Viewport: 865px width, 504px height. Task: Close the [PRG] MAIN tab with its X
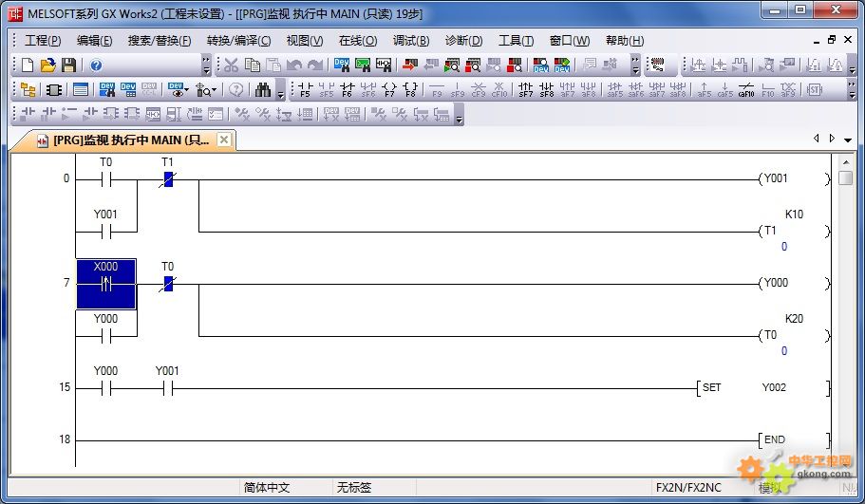click(x=223, y=140)
